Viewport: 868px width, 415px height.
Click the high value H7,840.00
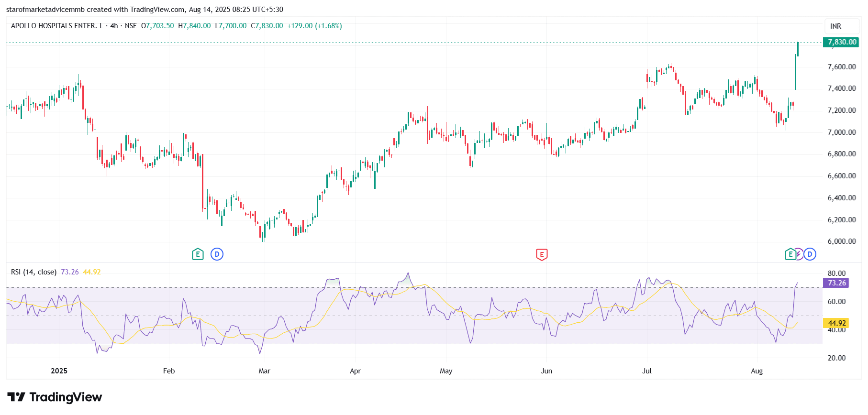[x=194, y=26]
